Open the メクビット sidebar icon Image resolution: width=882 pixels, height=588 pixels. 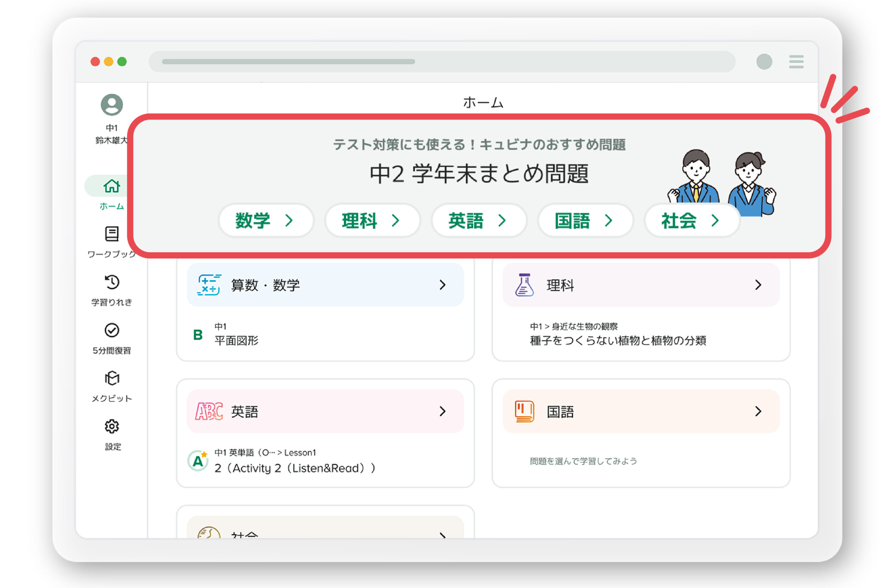pos(111,378)
